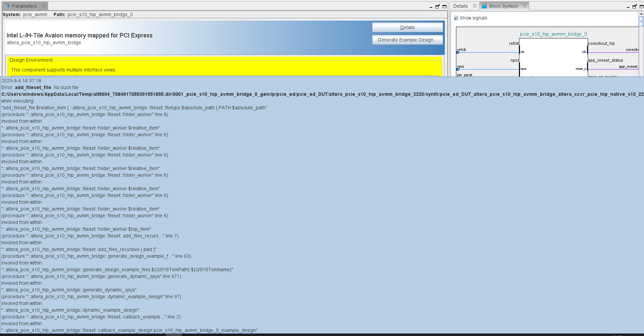Image resolution: width=644 pixels, height=336 pixels.
Task: Click Block Symbol scrollbar up arrow
Action: tap(641, 14)
